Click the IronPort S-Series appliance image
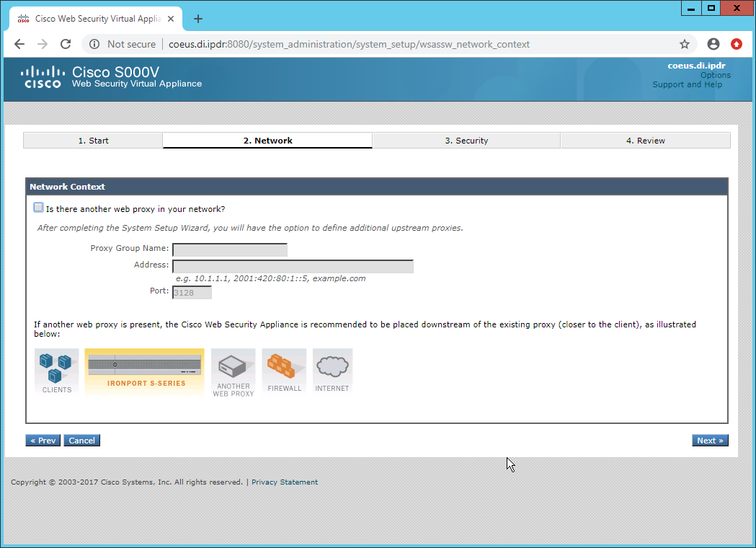Image resolution: width=756 pixels, height=548 pixels. (145, 372)
